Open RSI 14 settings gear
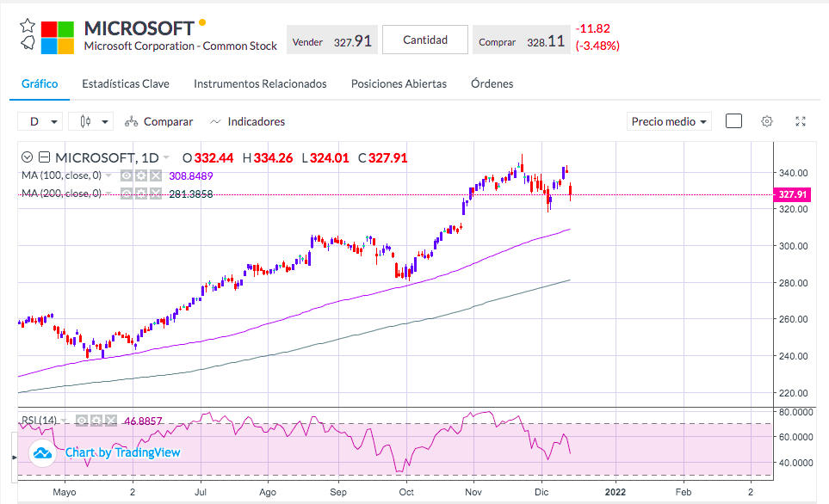This screenshot has height=504, width=829. point(96,421)
